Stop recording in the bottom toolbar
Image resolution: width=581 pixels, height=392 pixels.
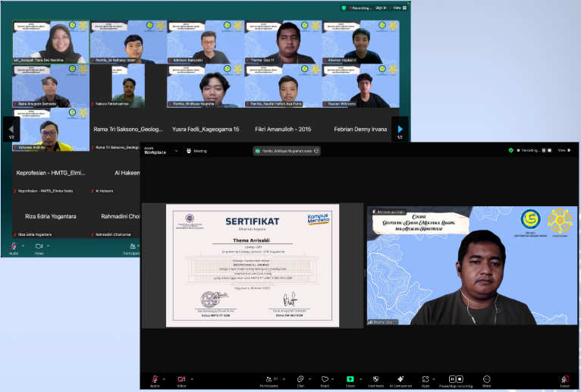[460, 379]
